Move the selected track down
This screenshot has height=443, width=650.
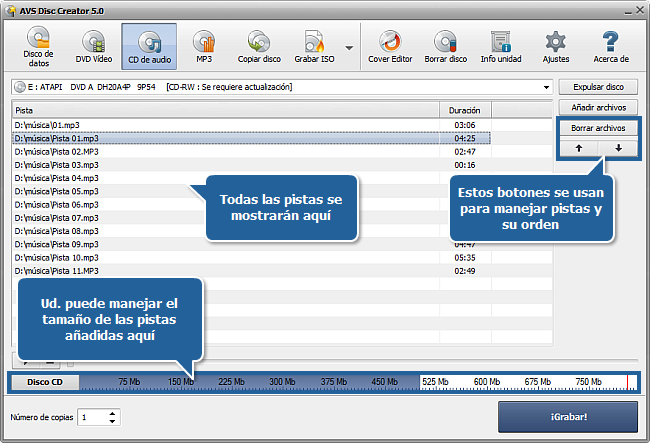[618, 148]
